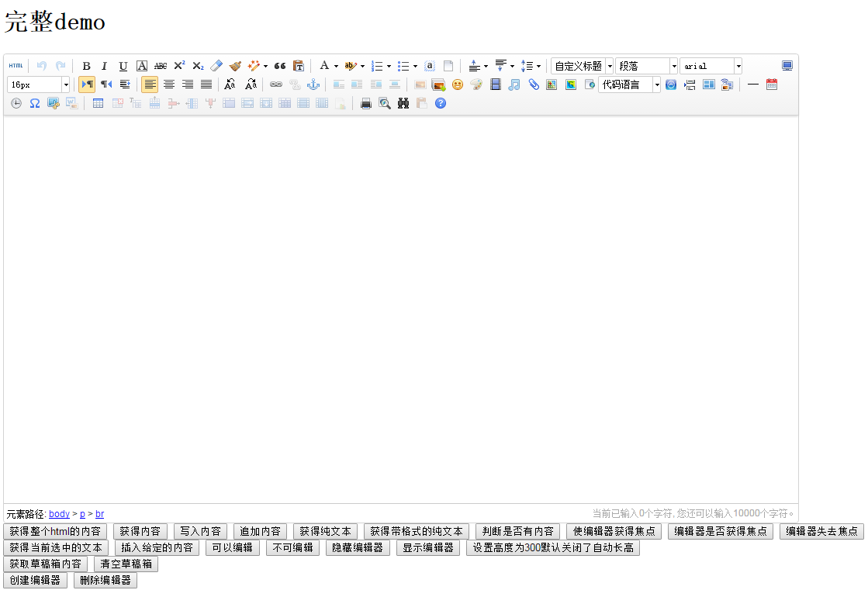This screenshot has height=590, width=868.
Task: Toggle bold formatting
Action: 86,66
